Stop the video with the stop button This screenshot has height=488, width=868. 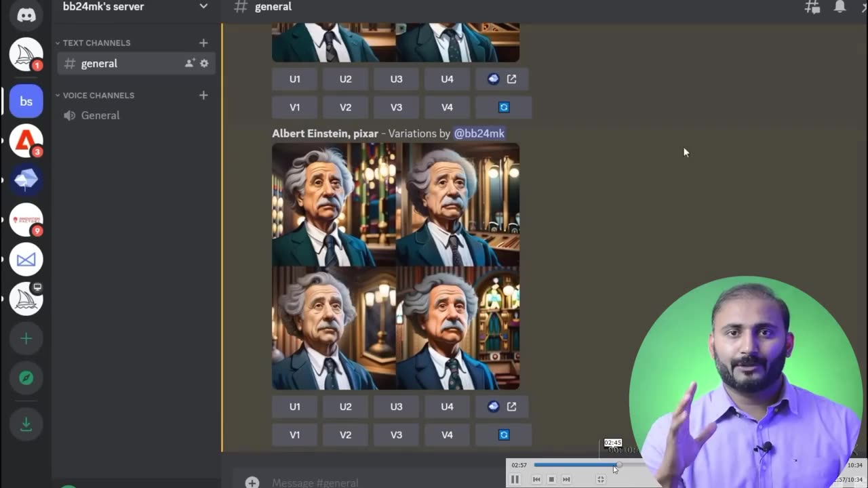click(x=551, y=479)
